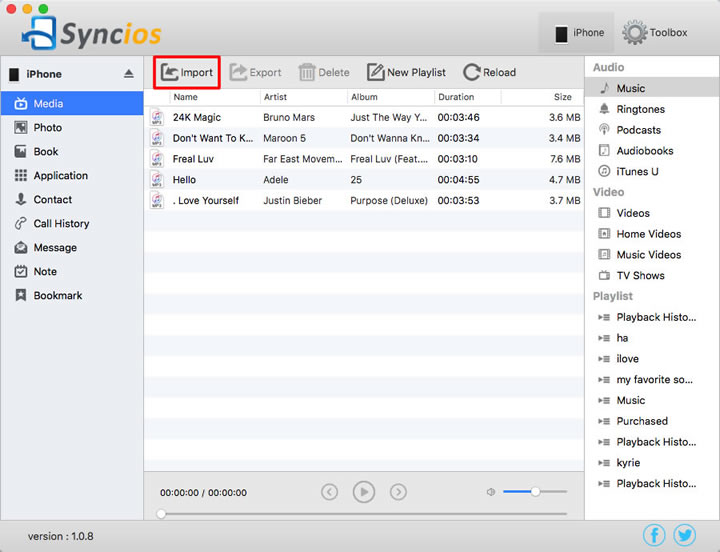Select Audiobooks category
The image size is (720, 552).
point(652,151)
